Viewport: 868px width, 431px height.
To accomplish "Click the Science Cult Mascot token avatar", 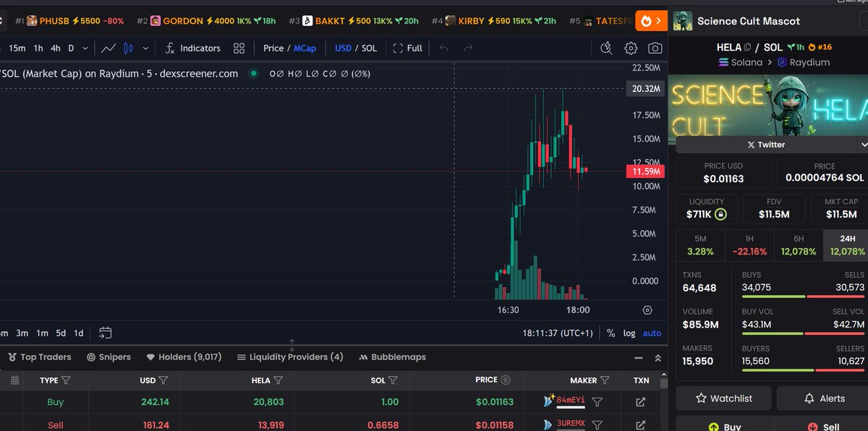I will pyautogui.click(x=683, y=21).
